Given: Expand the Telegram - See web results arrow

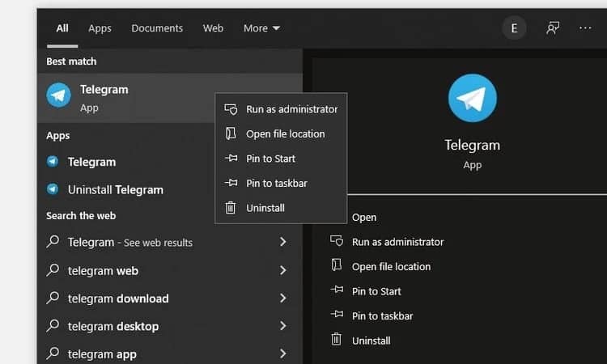Looking at the screenshot, I should pyautogui.click(x=283, y=242).
